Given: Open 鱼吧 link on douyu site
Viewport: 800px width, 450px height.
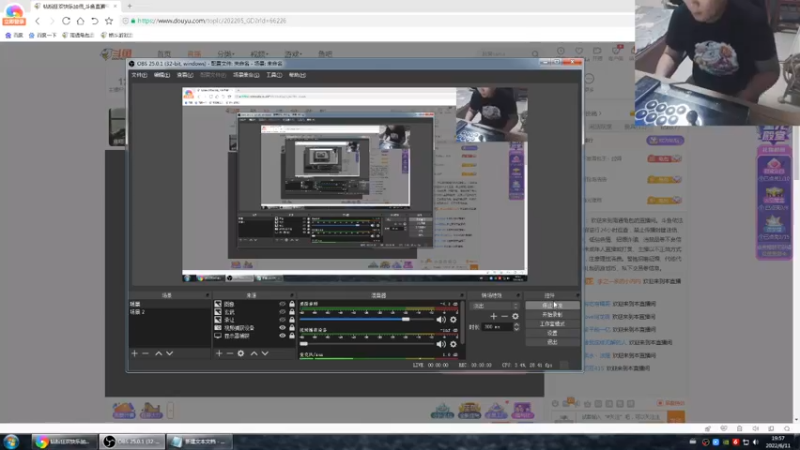Looking at the screenshot, I should point(325,54).
